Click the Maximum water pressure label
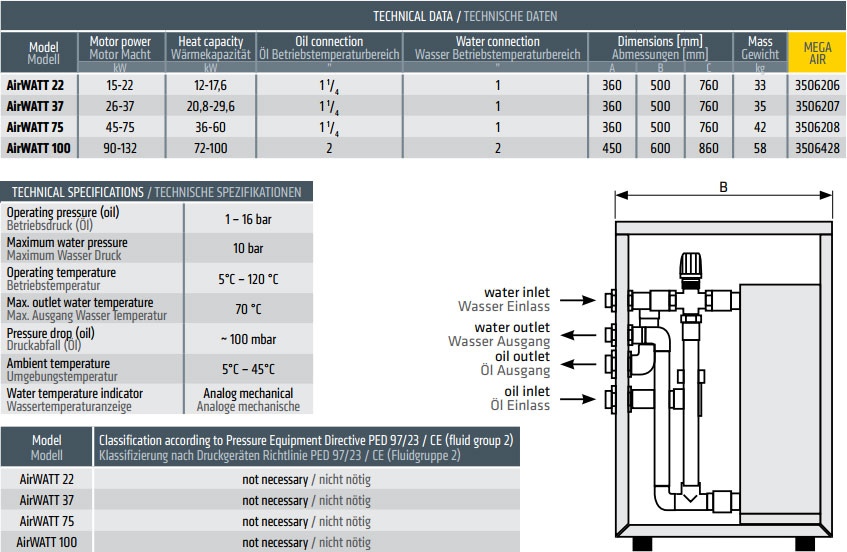 coord(68,243)
